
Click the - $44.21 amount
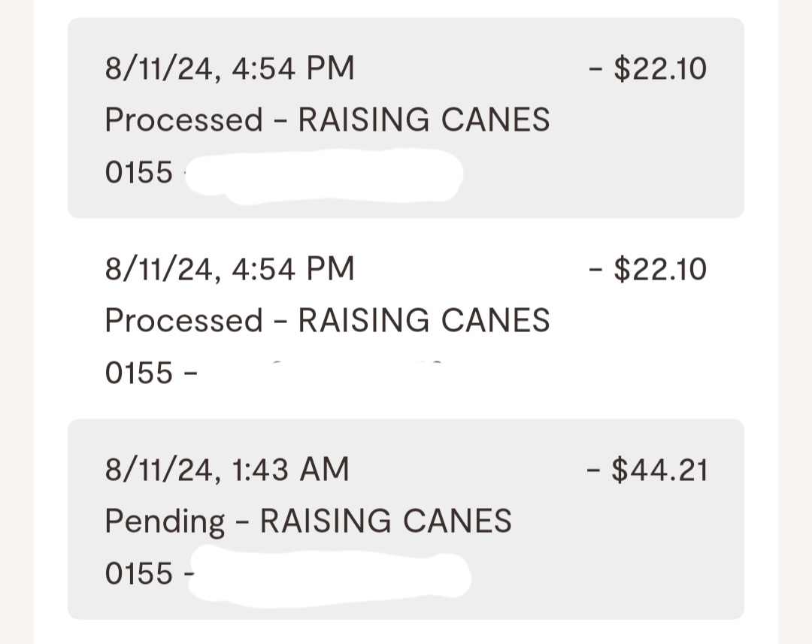pyautogui.click(x=647, y=470)
